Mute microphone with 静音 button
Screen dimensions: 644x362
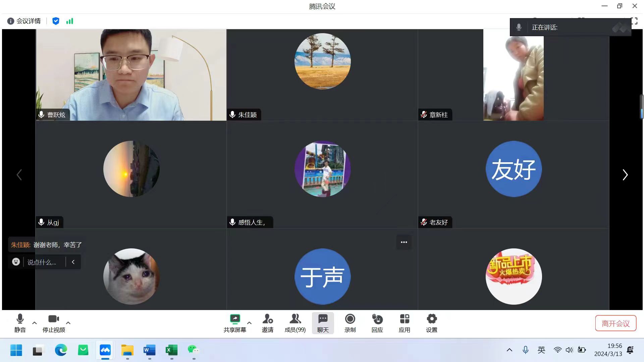pos(20,323)
